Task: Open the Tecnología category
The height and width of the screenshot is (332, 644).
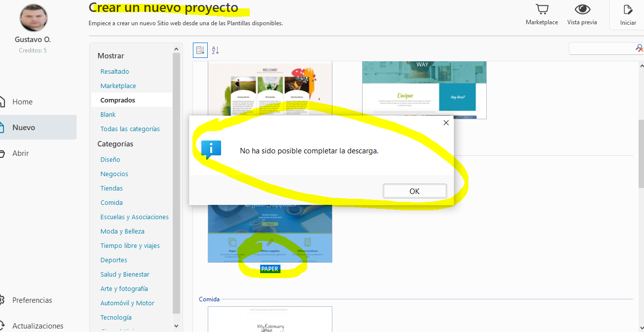Action: [x=116, y=317]
